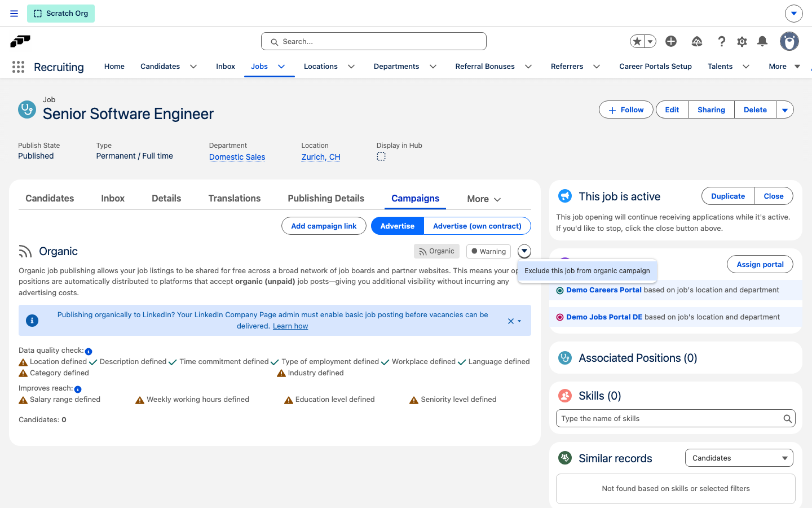Click the Advertise button
Image resolution: width=812 pixels, height=508 pixels.
398,226
